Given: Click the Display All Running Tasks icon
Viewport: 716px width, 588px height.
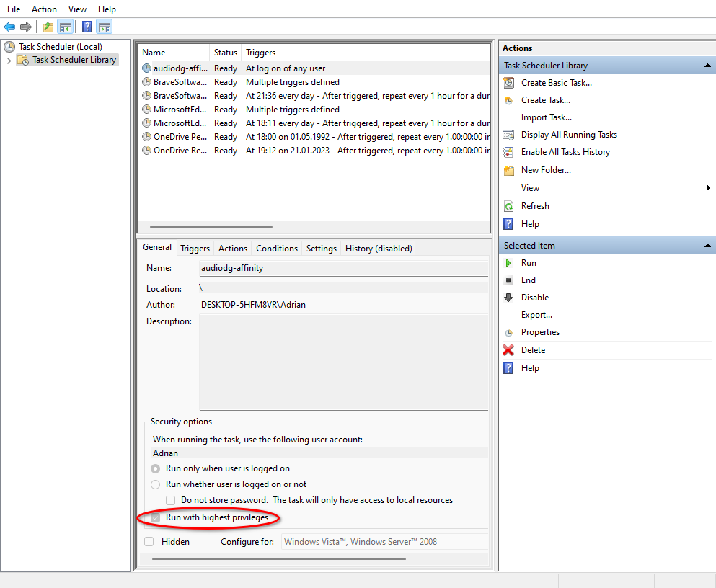Looking at the screenshot, I should pyautogui.click(x=509, y=135).
